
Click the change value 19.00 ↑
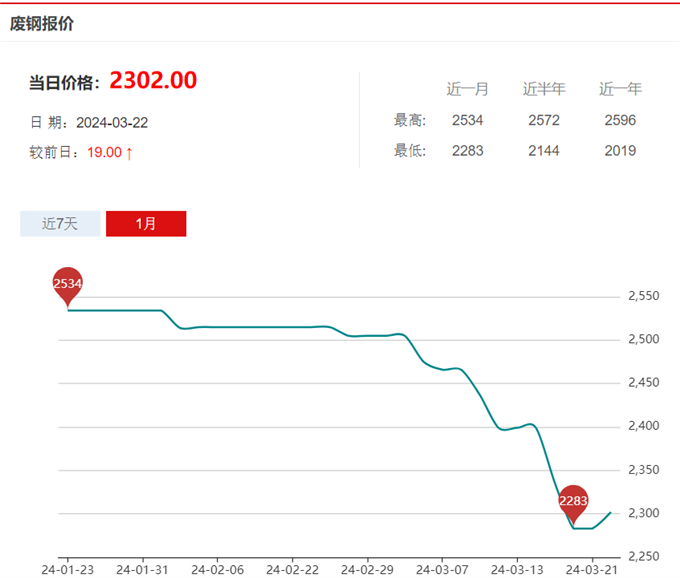coord(110,153)
